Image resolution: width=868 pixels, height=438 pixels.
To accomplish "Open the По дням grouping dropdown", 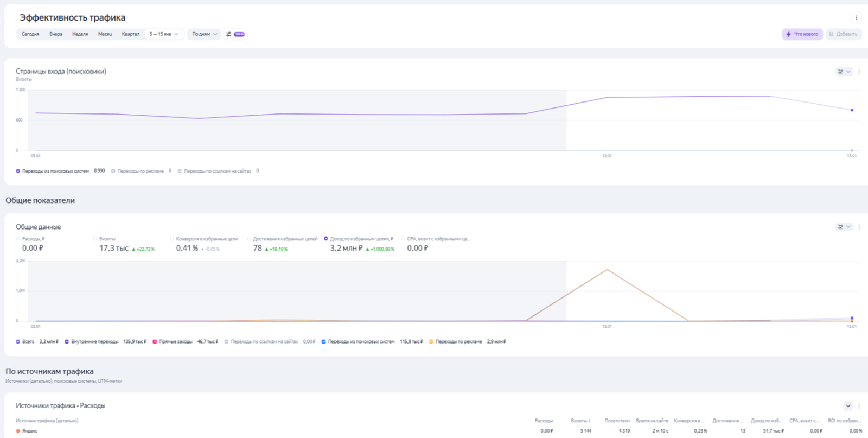I will click(205, 34).
